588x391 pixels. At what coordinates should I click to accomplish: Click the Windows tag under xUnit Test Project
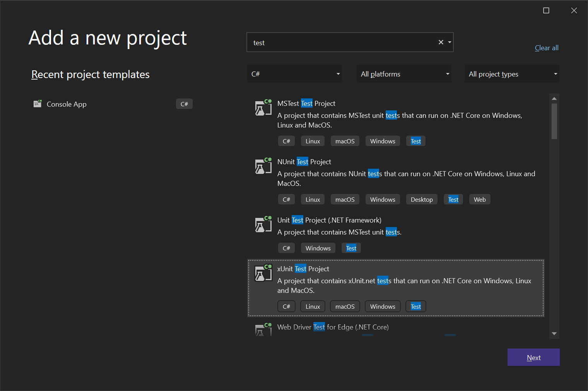383,306
